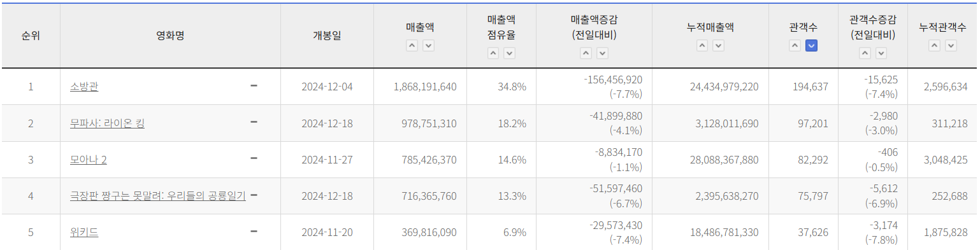Click active blue 관객수 descending sort
Screen dimensions: 980x250
pyautogui.click(x=812, y=45)
